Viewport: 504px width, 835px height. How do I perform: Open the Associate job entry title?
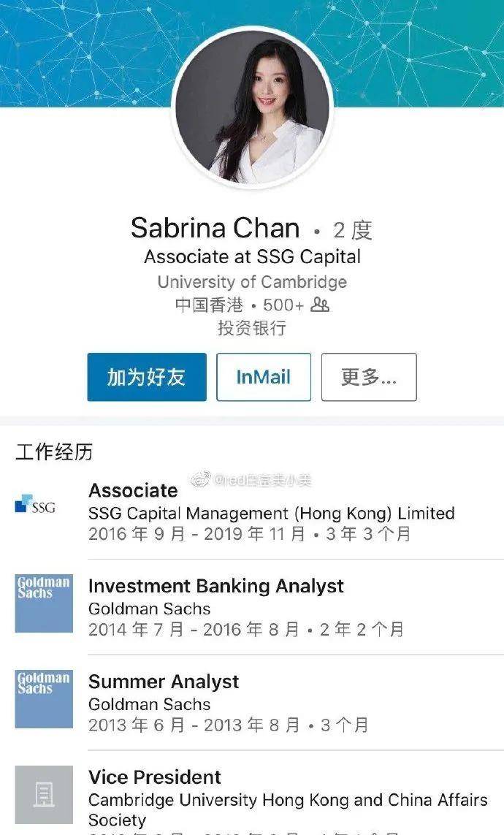[133, 490]
